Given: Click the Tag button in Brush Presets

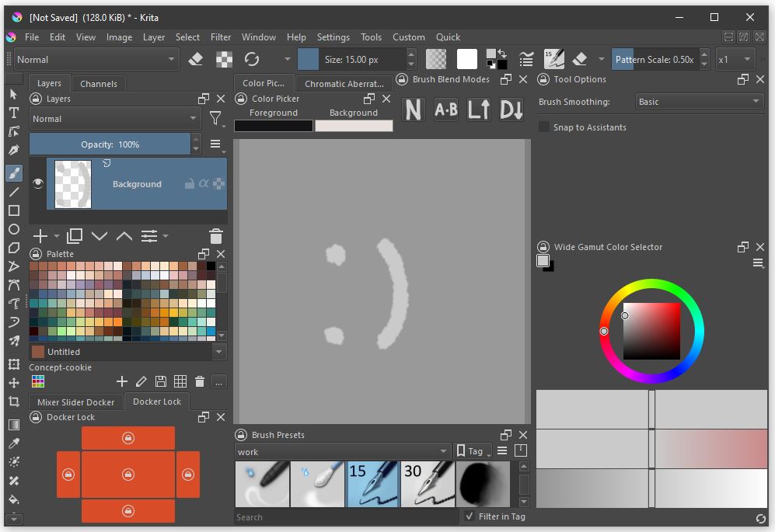Looking at the screenshot, I should point(471,451).
